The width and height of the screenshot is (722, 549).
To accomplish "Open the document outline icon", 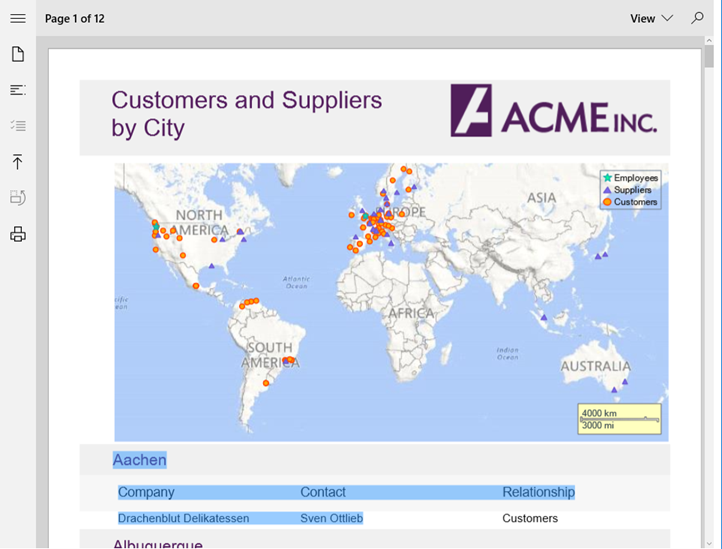I will (x=18, y=90).
